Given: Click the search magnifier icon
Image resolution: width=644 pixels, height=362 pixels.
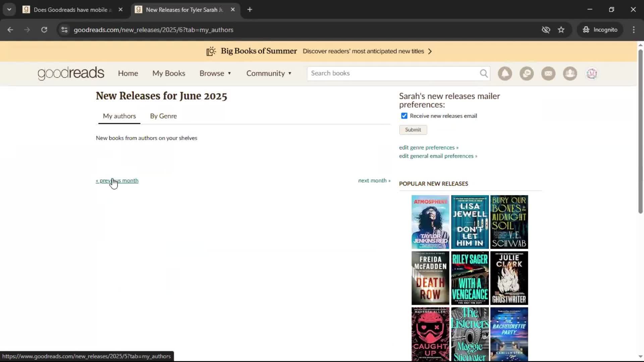Looking at the screenshot, I should coord(484,73).
